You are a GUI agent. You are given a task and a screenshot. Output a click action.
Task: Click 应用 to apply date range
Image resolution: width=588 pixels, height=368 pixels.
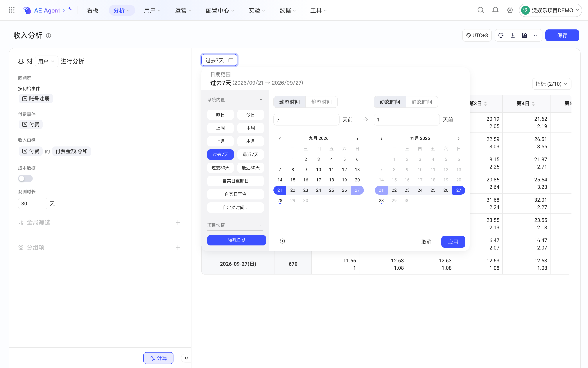coord(453,242)
